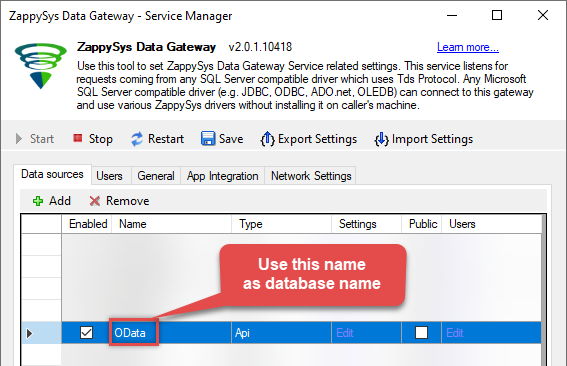Image resolution: width=567 pixels, height=366 pixels.
Task: Maximize the Service Manager window
Action: click(x=497, y=15)
